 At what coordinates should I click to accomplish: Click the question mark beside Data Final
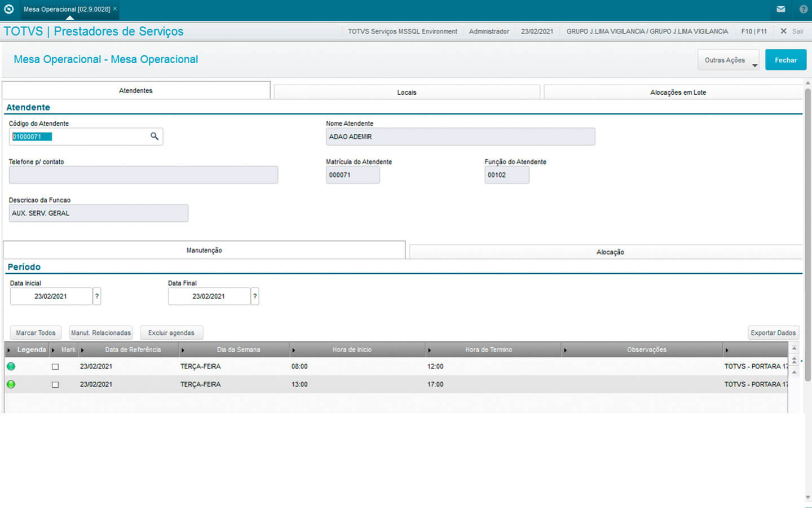pos(255,296)
